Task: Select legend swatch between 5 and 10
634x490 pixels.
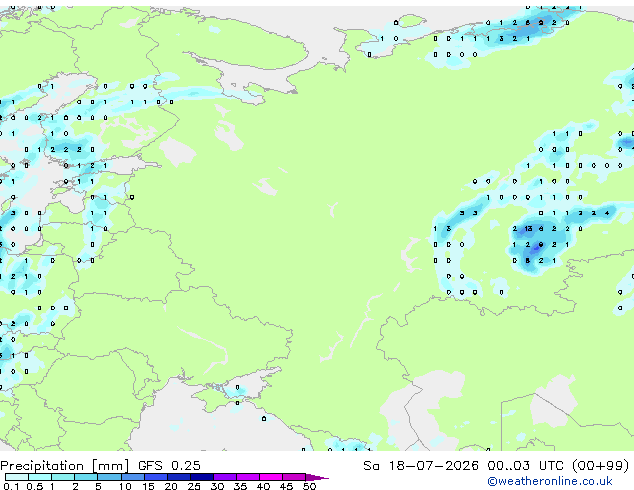Action: tap(109, 477)
